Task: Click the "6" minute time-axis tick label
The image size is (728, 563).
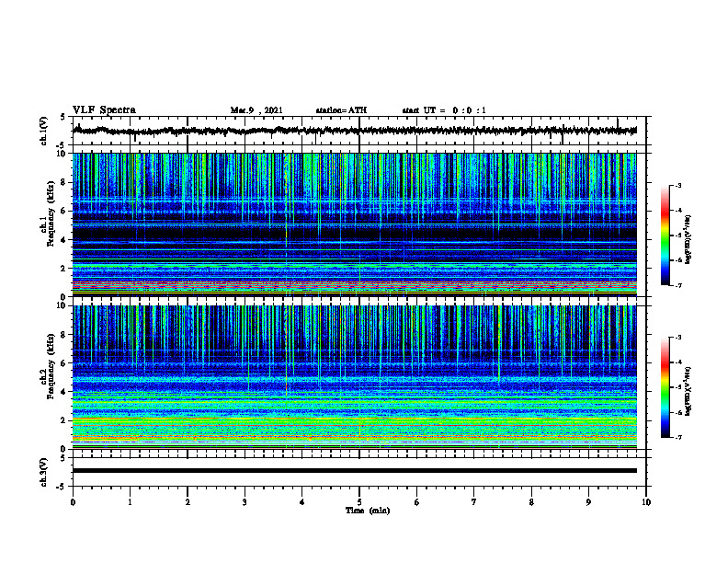Action: click(x=417, y=502)
